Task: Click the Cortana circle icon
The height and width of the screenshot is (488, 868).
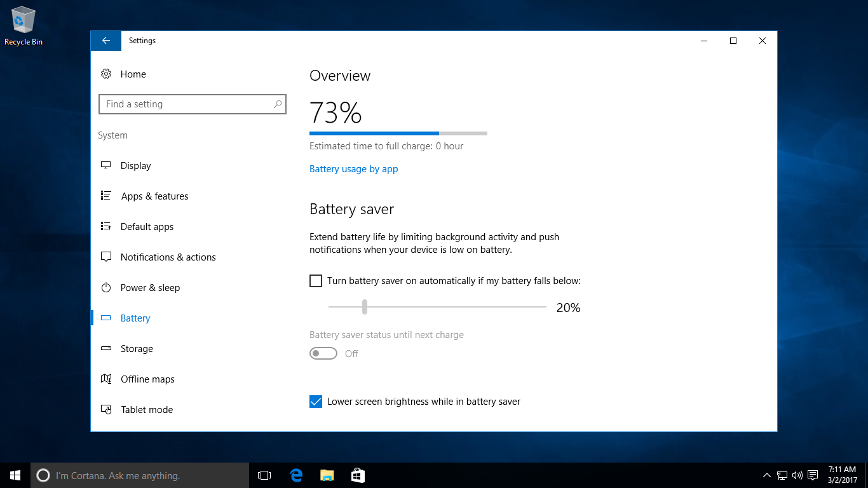Action: tap(43, 475)
